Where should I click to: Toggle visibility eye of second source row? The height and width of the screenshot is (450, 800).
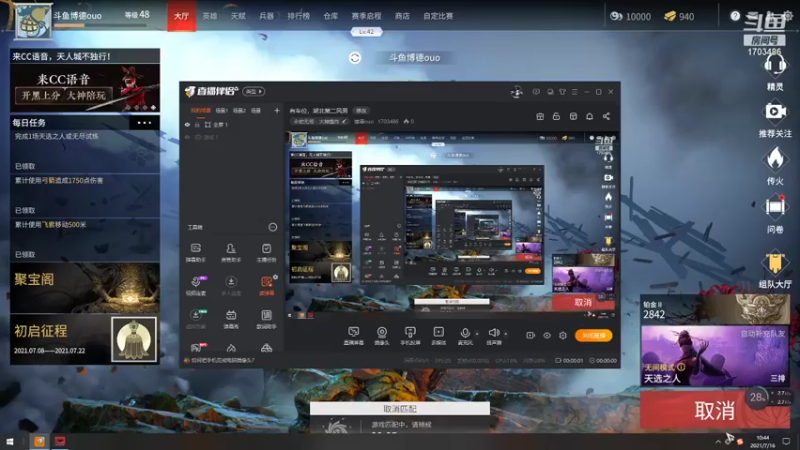(x=187, y=137)
